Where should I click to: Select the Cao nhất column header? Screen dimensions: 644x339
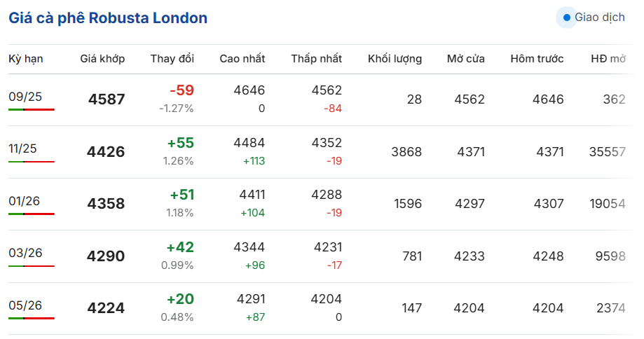point(242,59)
